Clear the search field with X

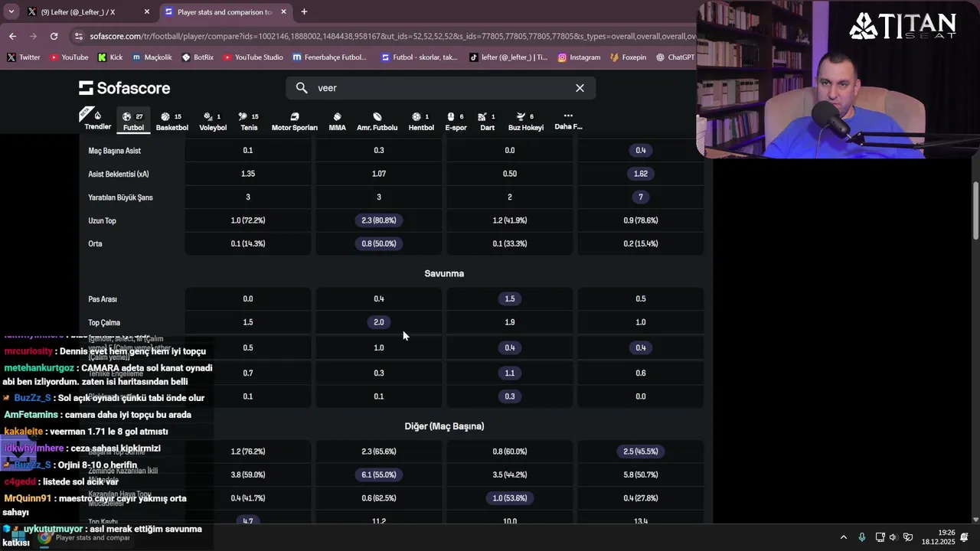pyautogui.click(x=580, y=88)
